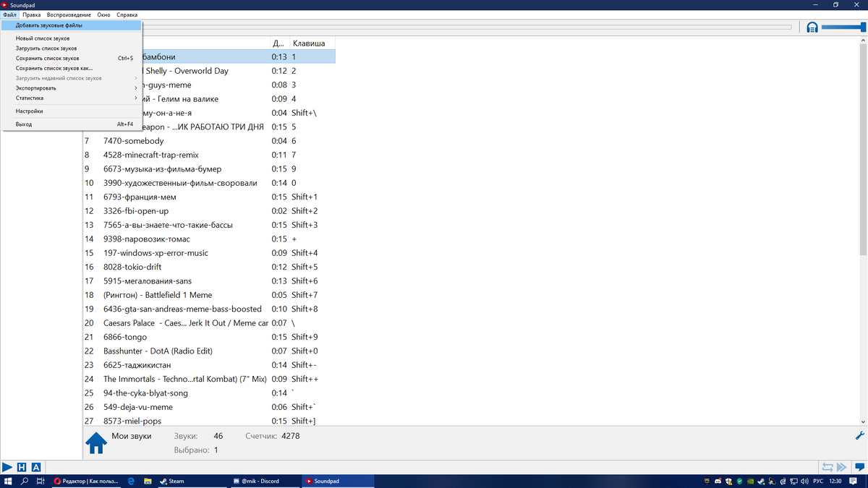The width and height of the screenshot is (868, 488).
Task: Open 'Настройки' from the File menu
Action: click(72, 111)
